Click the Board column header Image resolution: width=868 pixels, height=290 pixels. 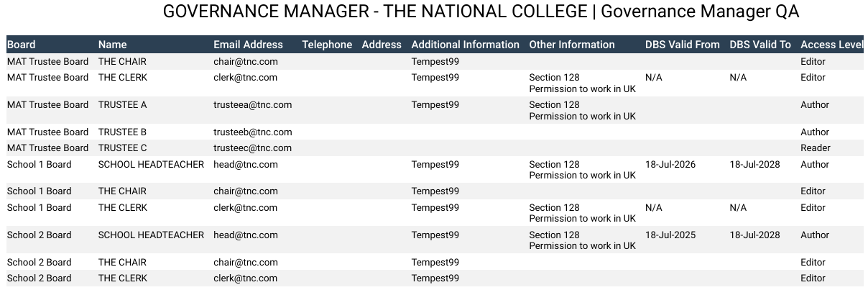22,45
